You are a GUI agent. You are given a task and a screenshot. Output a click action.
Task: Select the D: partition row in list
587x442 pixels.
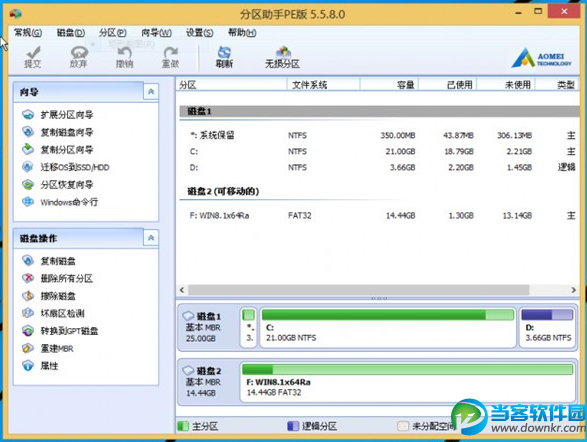(x=379, y=167)
